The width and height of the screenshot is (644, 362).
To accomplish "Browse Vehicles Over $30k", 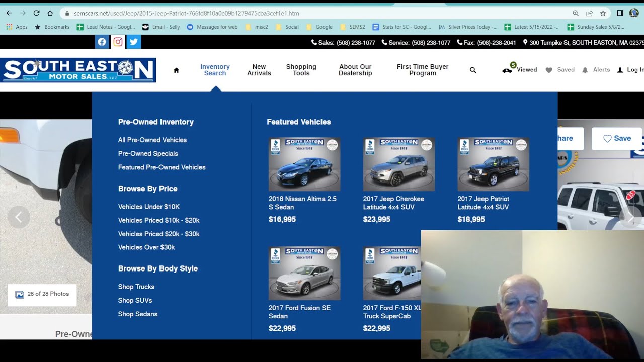I will point(146,247).
